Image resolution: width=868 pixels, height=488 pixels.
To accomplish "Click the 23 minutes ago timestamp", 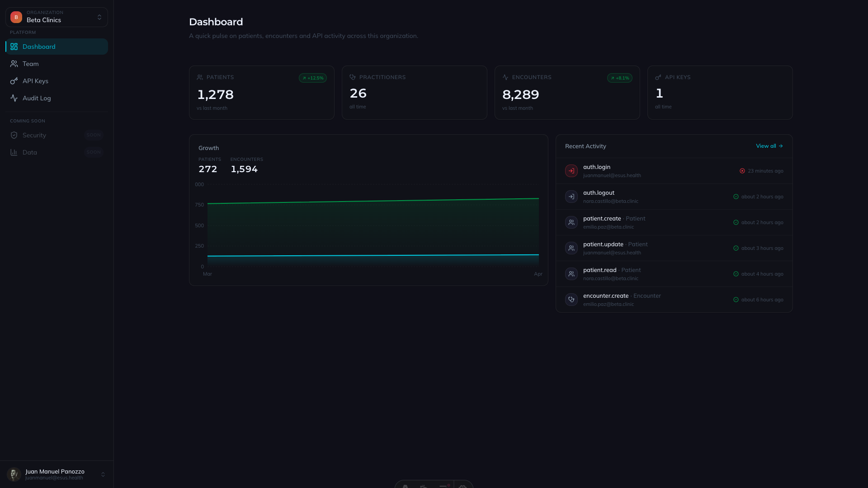I will point(765,171).
